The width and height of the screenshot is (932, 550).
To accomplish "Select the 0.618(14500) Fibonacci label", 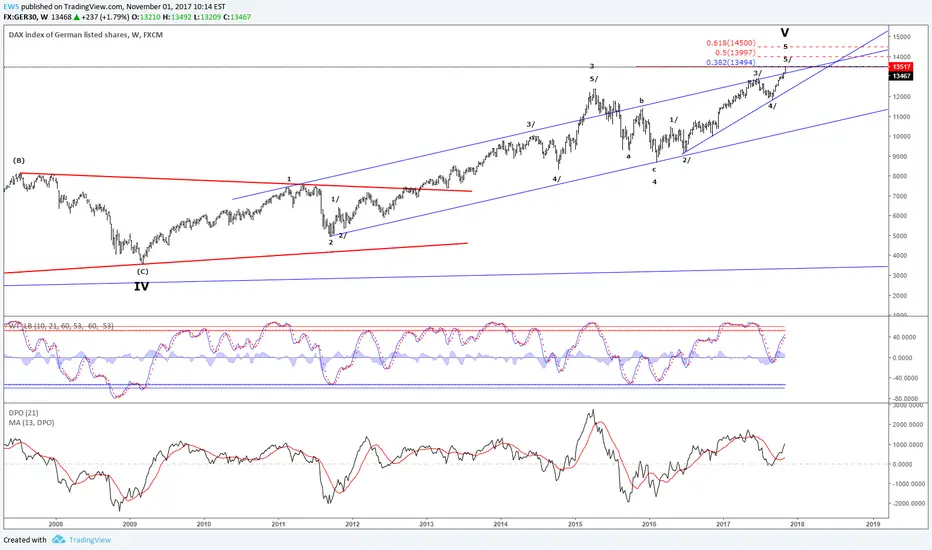I will 731,43.
